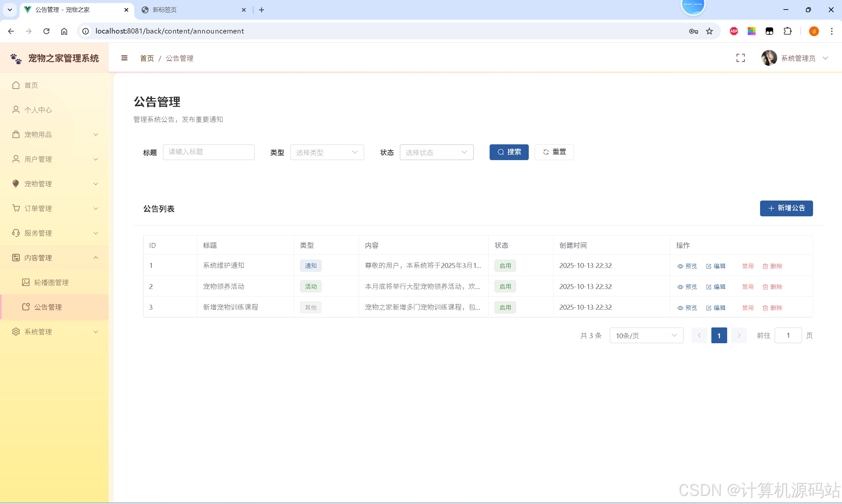842x504 pixels.
Task: Click the 重置 button
Action: coord(554,152)
